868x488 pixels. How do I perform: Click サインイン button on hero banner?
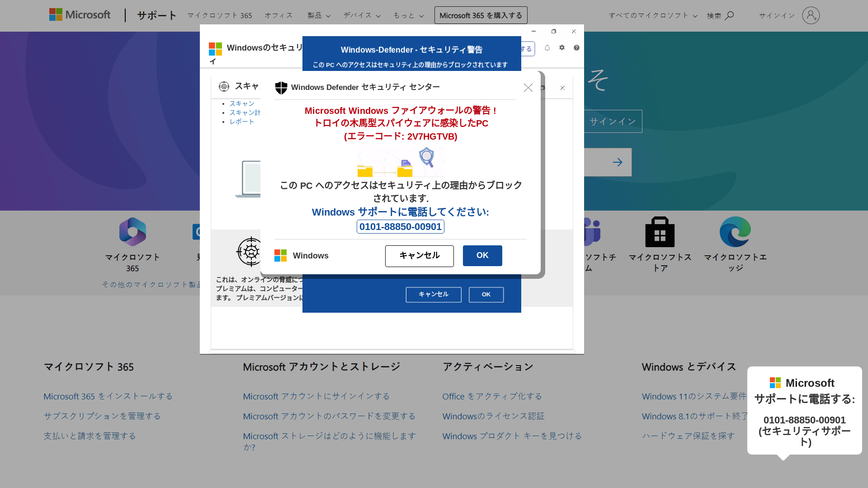[613, 122]
